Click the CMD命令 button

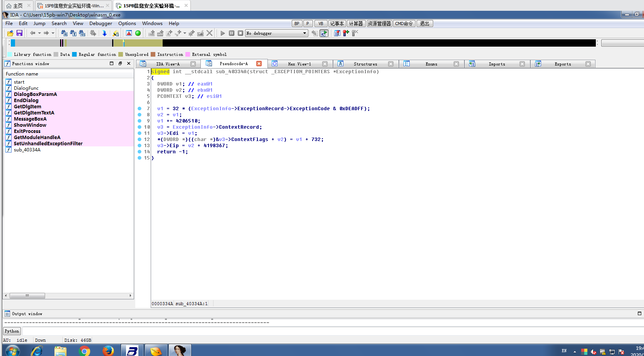point(404,24)
